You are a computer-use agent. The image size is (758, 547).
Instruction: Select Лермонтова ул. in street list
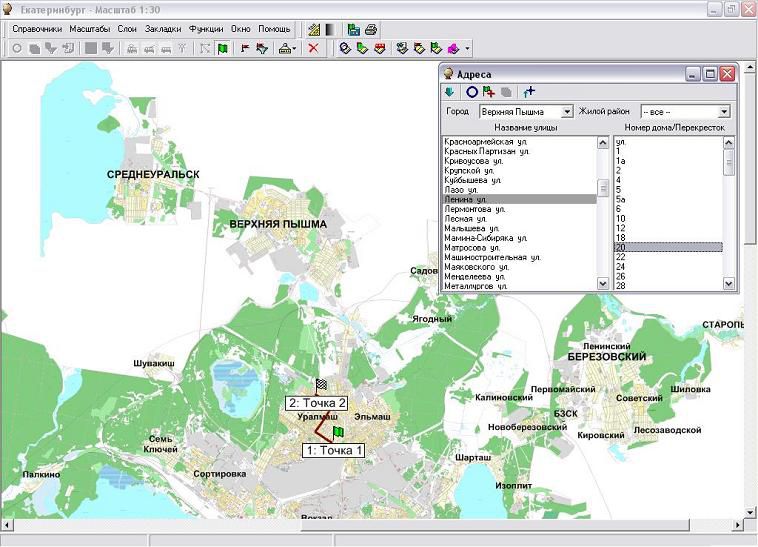pyautogui.click(x=476, y=209)
